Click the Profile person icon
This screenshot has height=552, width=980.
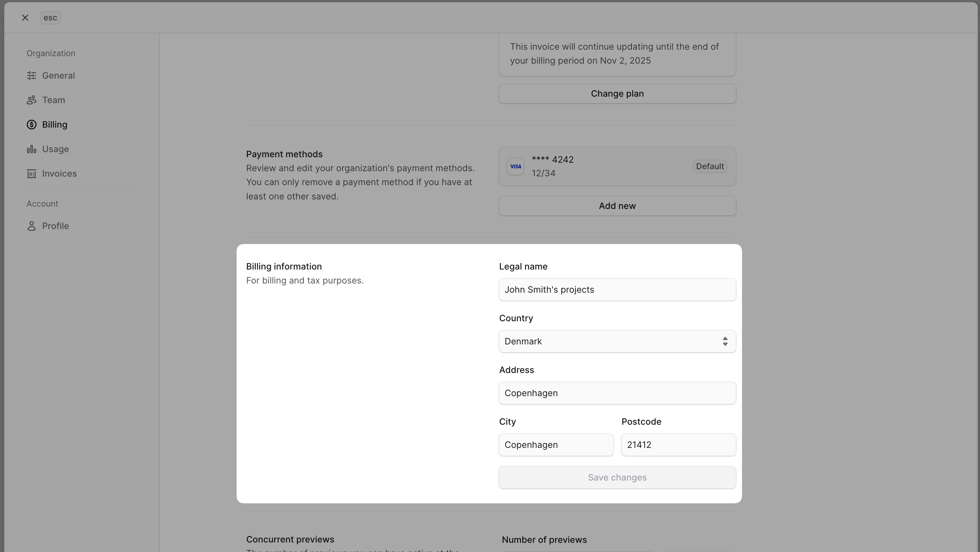pos(32,226)
